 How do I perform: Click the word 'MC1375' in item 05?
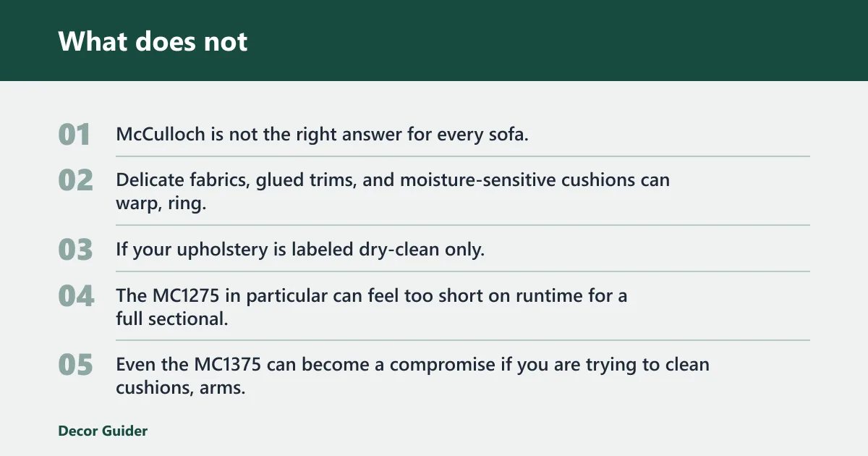[x=228, y=364]
